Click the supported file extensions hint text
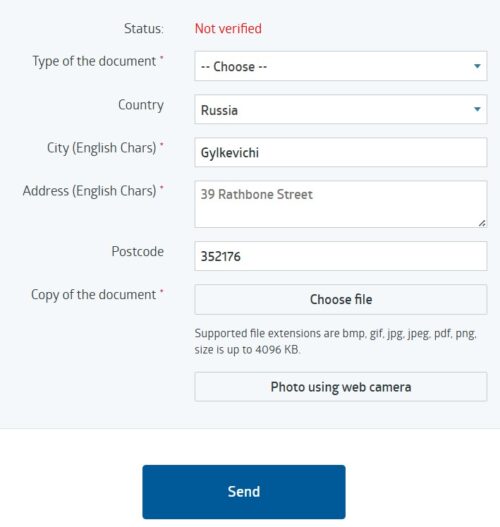The height and width of the screenshot is (527, 500). pos(335,341)
